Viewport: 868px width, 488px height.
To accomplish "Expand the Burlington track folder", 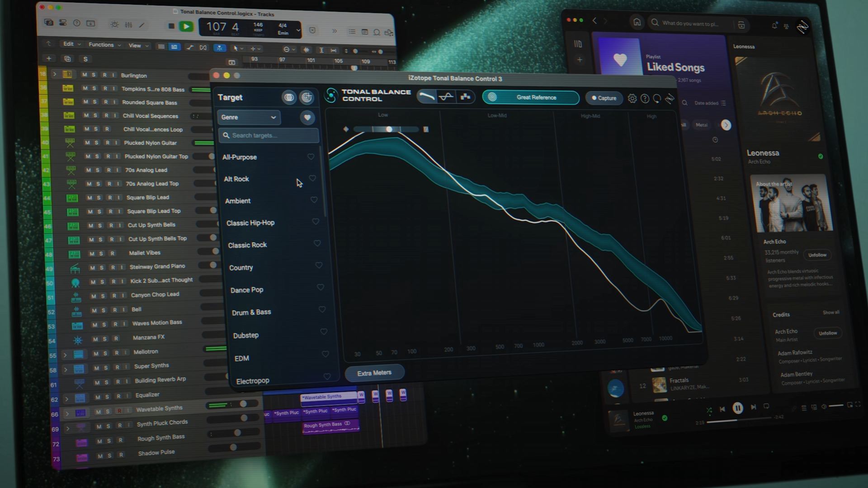I will [55, 74].
